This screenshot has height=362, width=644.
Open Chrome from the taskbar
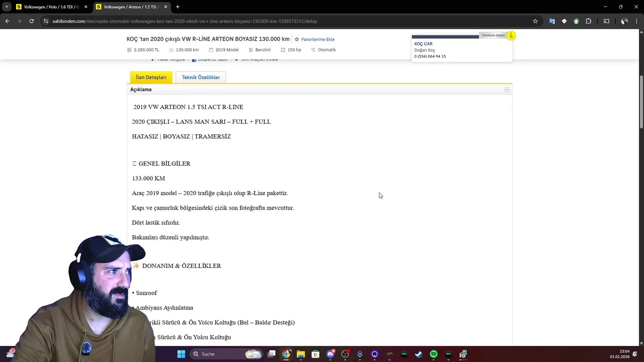tap(286, 354)
